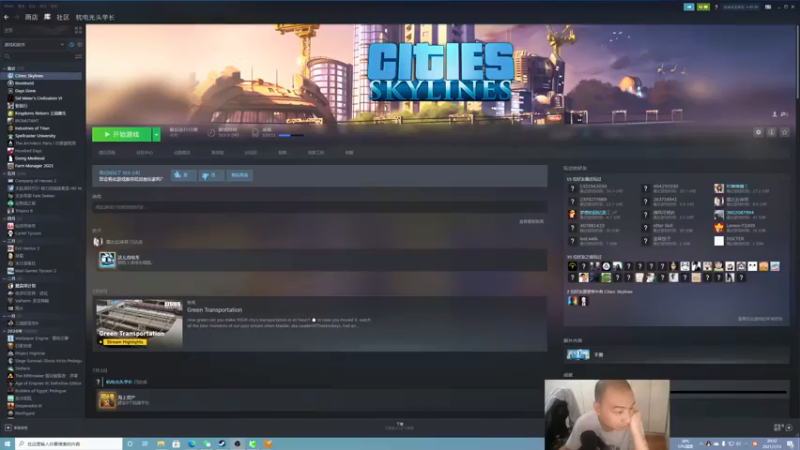This screenshot has height=450, width=800.
Task: Select Kingdoms Reborn in library list
Action: 42,113
